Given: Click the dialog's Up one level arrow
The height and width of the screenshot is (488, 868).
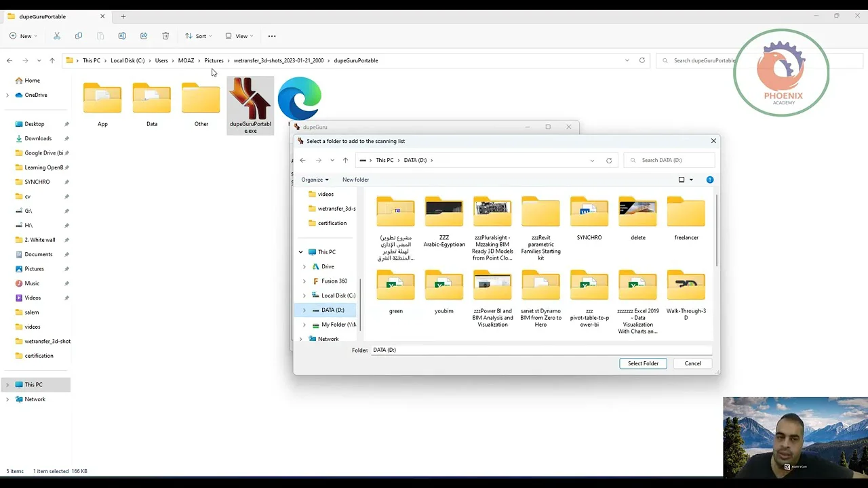Looking at the screenshot, I should coord(345,161).
